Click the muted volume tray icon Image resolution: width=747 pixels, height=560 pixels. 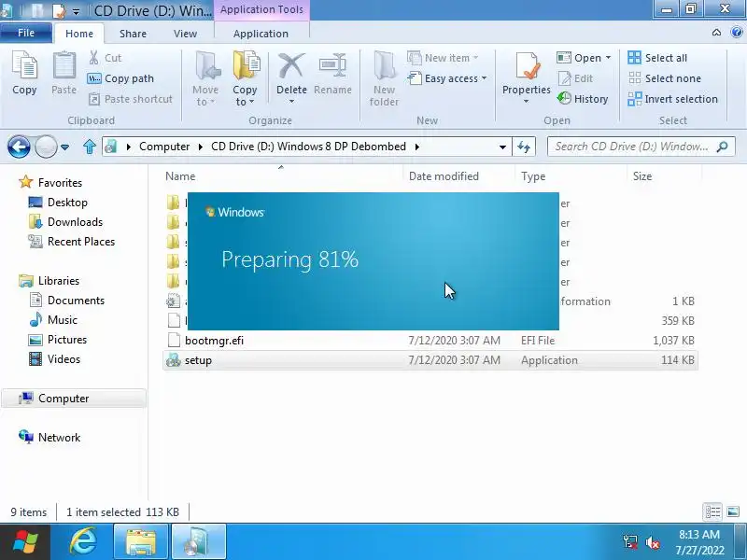(x=652, y=542)
